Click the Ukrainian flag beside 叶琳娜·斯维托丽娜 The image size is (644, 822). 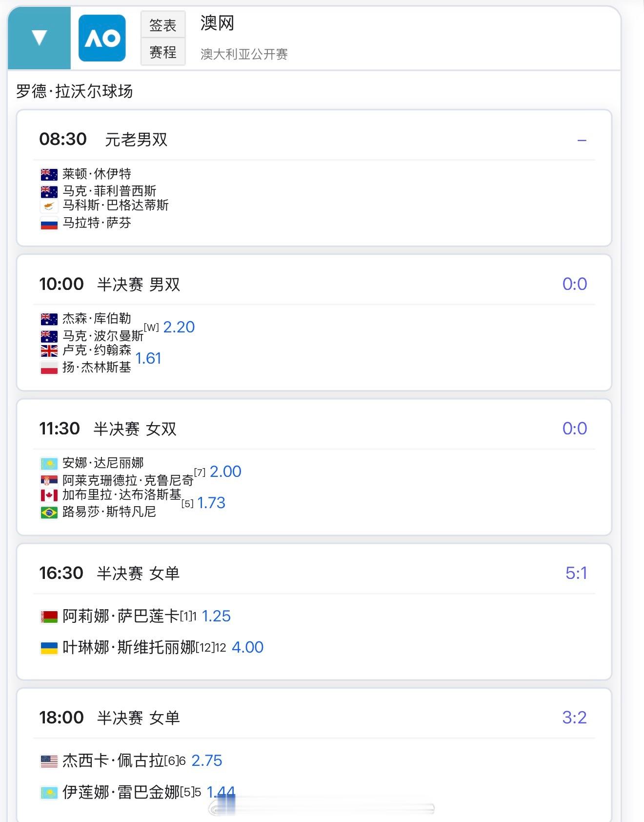tap(49, 648)
